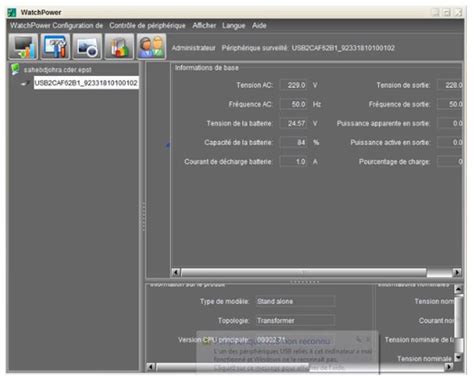Click the Tension AC label
474x378 pixels.
(255, 85)
